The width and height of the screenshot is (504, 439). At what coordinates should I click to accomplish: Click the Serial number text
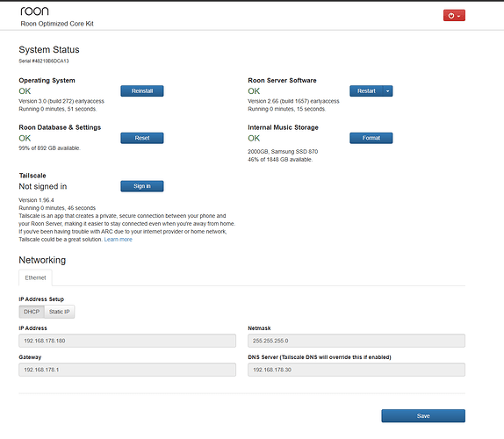tap(44, 61)
